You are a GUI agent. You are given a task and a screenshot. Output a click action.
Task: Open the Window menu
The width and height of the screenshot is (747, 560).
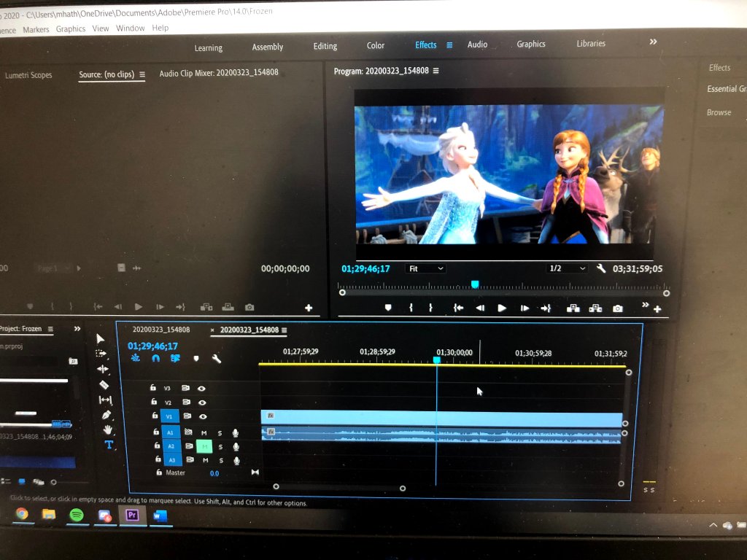click(131, 28)
